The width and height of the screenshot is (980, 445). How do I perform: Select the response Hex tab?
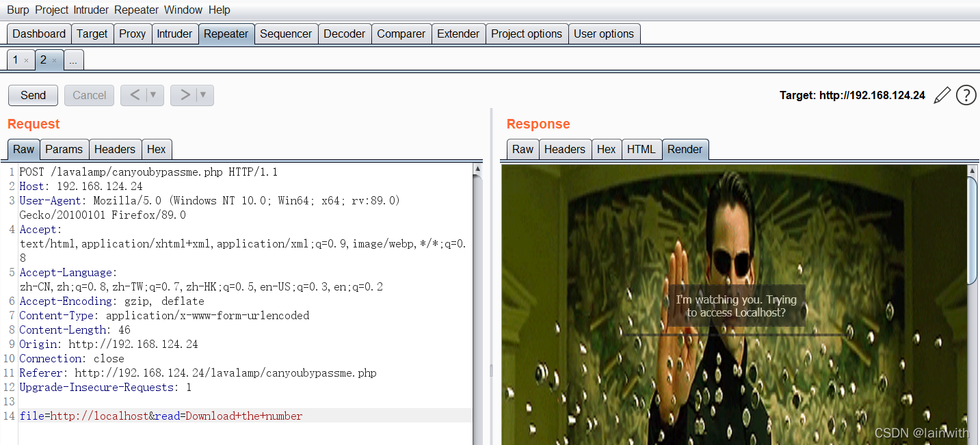pos(607,149)
